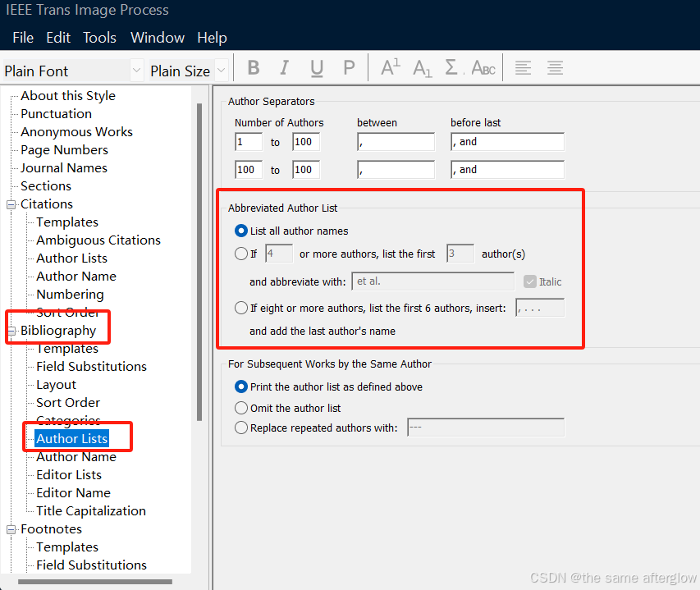The image size is (700, 590).
Task: Open Author Lists under Citations
Action: [72, 258]
